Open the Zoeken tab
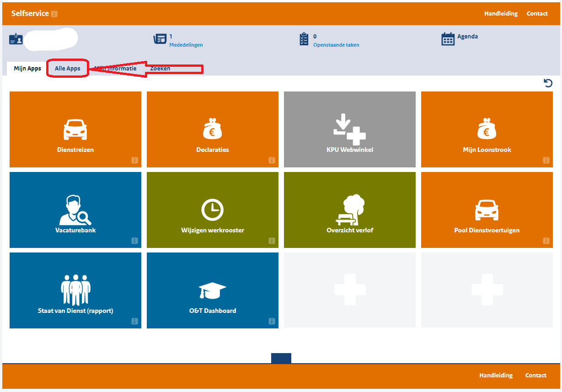 pos(160,69)
